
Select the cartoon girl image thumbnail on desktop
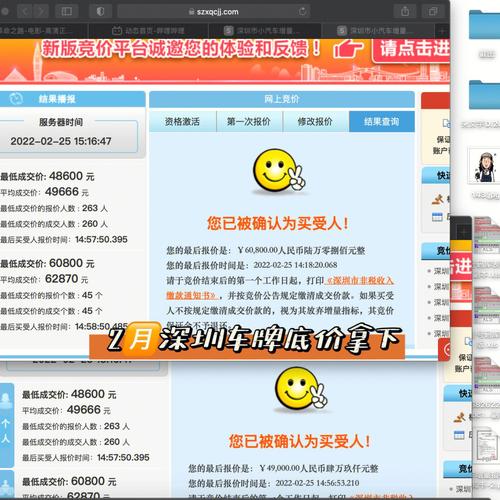point(485,166)
